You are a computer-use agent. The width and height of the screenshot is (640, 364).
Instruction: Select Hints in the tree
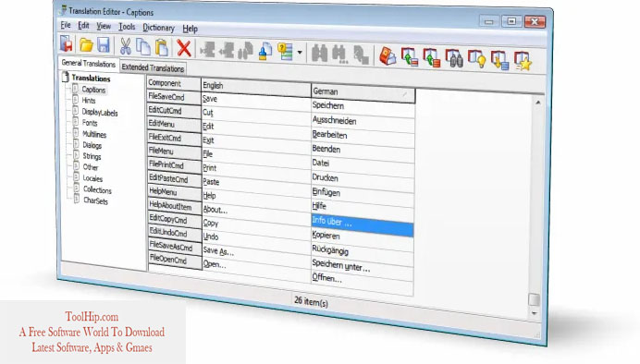click(89, 101)
